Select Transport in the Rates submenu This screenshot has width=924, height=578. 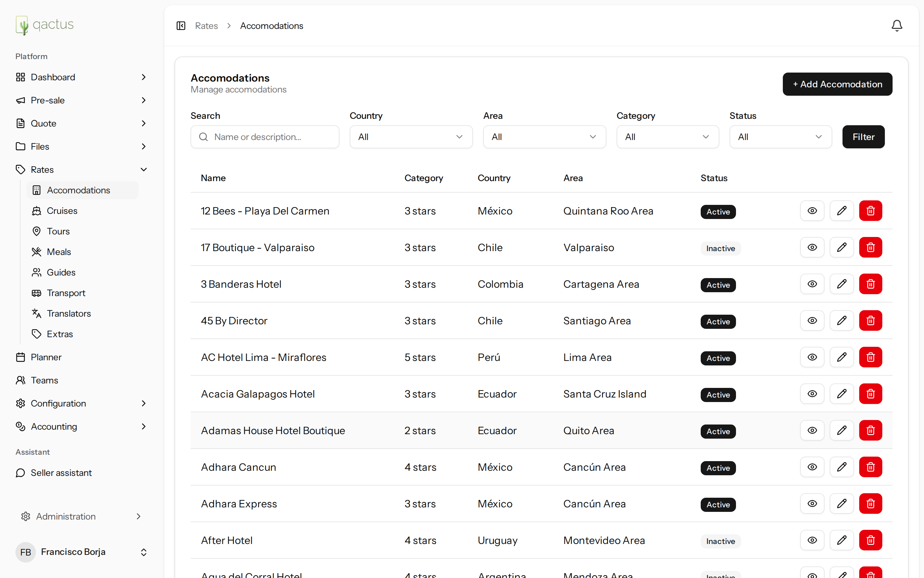[x=82, y=293]
